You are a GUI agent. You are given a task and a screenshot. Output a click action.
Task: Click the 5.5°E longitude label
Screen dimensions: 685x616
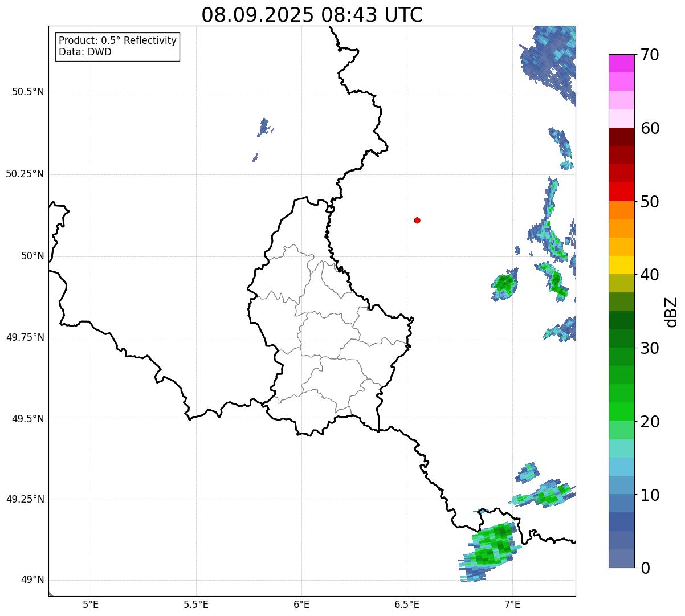(196, 604)
